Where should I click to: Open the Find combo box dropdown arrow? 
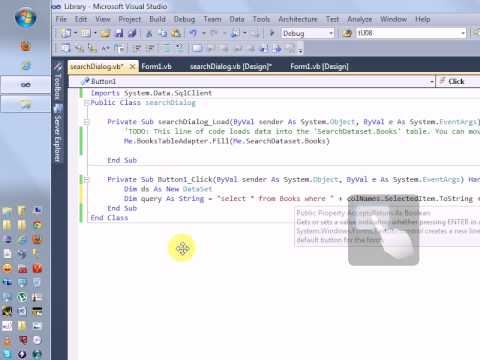463,33
